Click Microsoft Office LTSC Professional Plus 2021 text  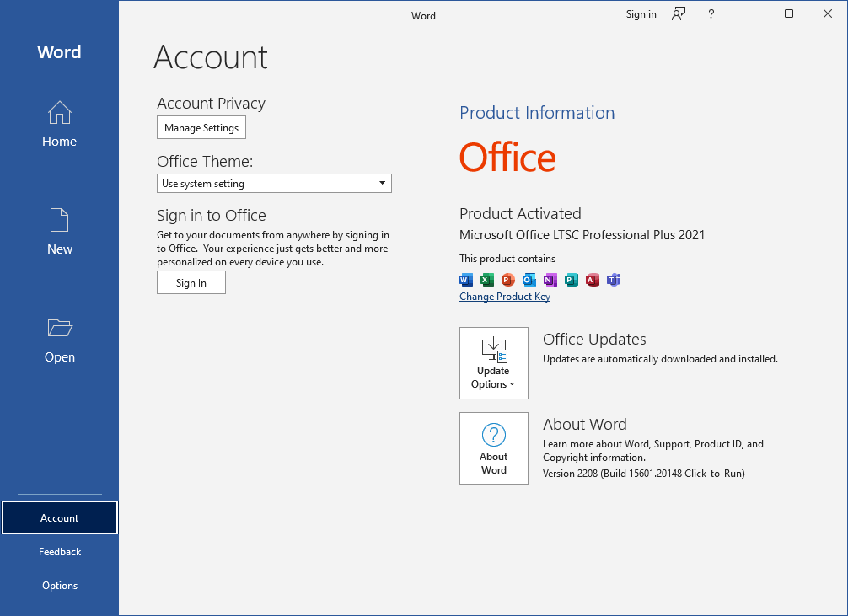click(582, 235)
